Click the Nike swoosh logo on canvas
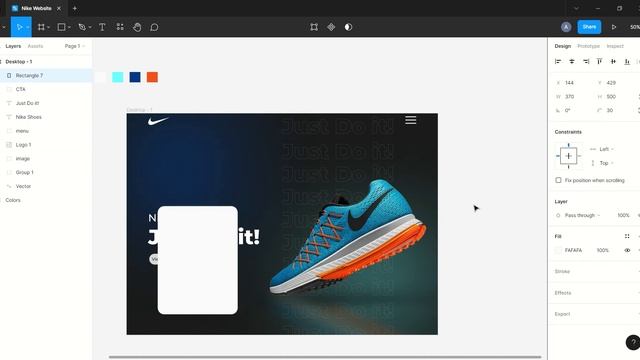640x360 pixels. [158, 121]
